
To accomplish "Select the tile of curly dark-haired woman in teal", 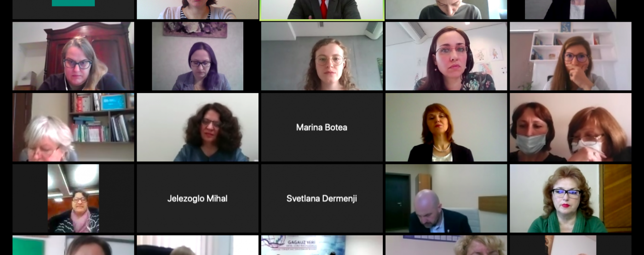I will (197, 127).
